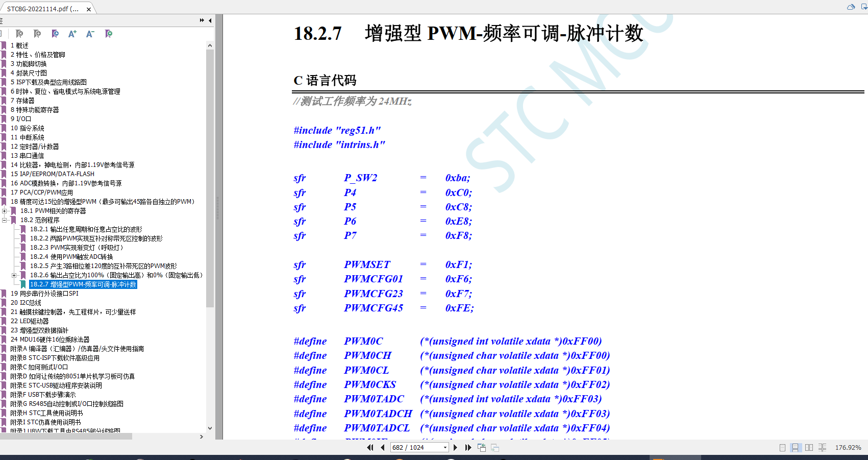Open bookmark 10 指令系统

(x=28, y=128)
